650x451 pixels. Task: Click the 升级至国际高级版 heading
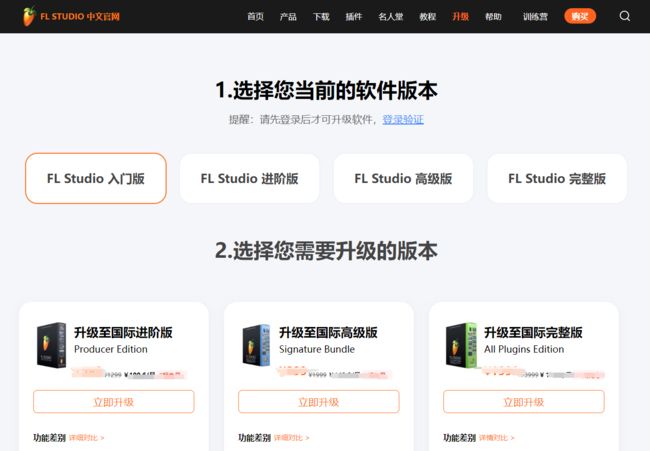click(328, 332)
